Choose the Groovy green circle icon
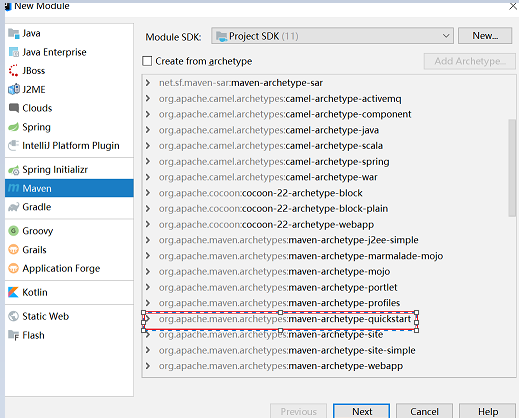This screenshot has height=418, width=519. tap(14, 231)
